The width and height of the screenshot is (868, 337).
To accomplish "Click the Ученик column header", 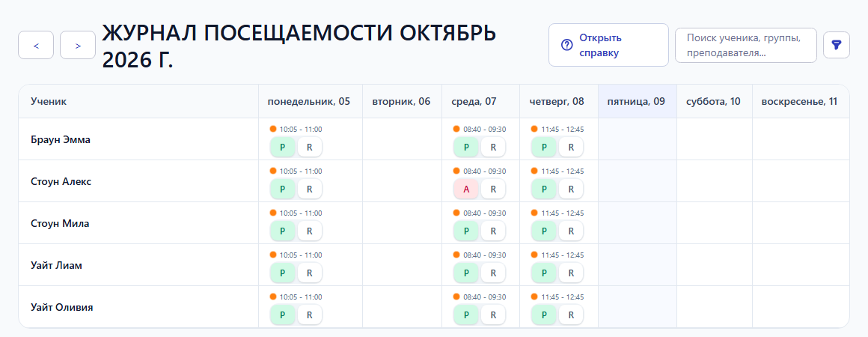I will (138, 101).
